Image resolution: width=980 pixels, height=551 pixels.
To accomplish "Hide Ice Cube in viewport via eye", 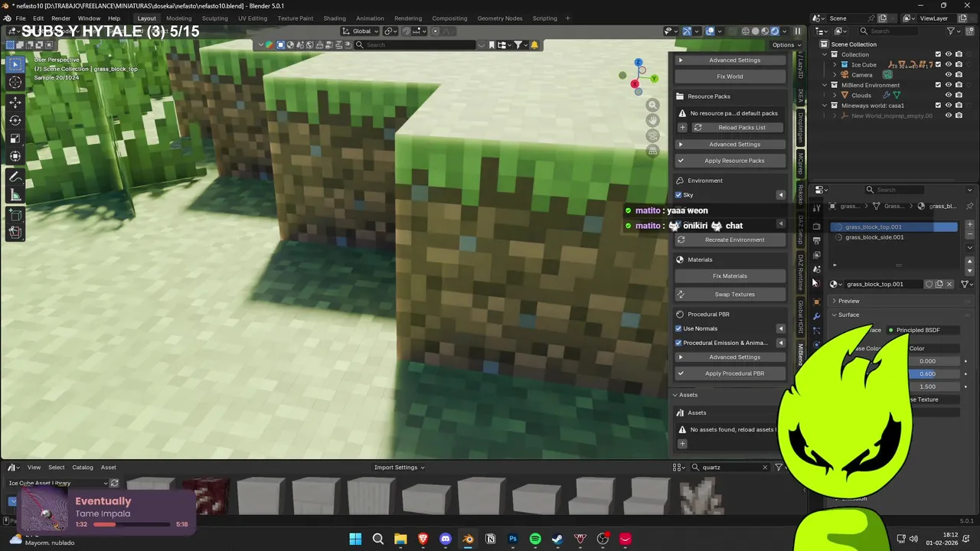I will (x=949, y=65).
